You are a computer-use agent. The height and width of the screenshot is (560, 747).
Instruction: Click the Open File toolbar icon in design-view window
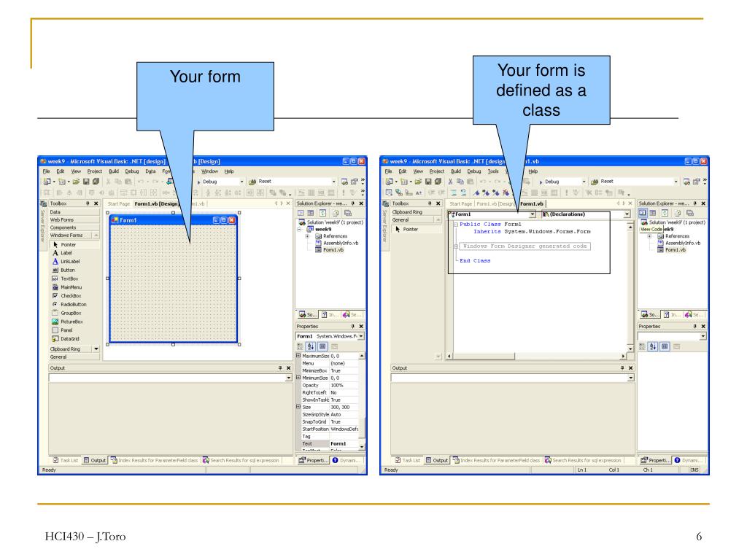tap(76, 182)
